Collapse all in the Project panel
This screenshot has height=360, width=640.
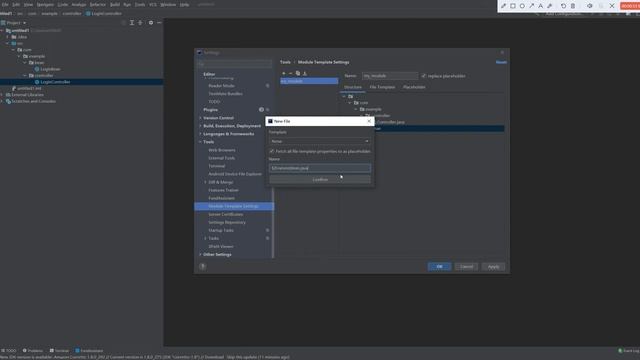tap(140, 23)
